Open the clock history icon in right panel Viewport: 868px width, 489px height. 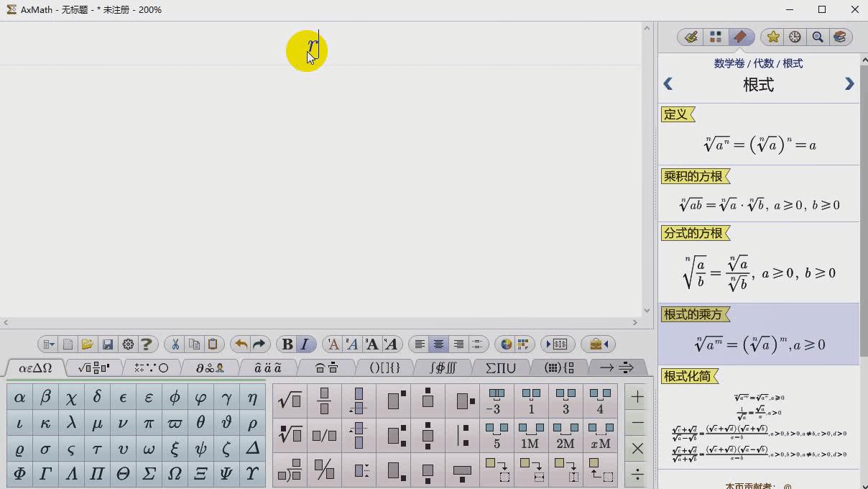pos(795,36)
